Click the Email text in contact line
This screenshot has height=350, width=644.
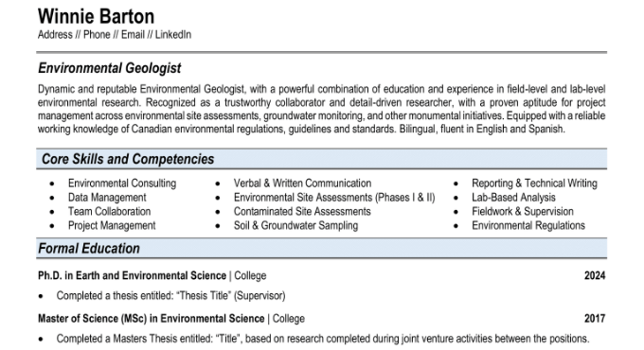tap(133, 34)
